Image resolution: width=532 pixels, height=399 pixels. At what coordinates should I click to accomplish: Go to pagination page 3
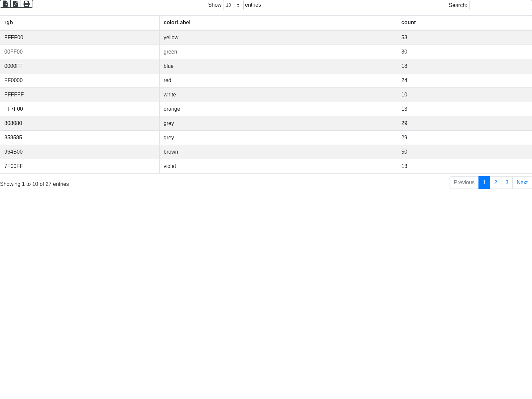(507, 183)
